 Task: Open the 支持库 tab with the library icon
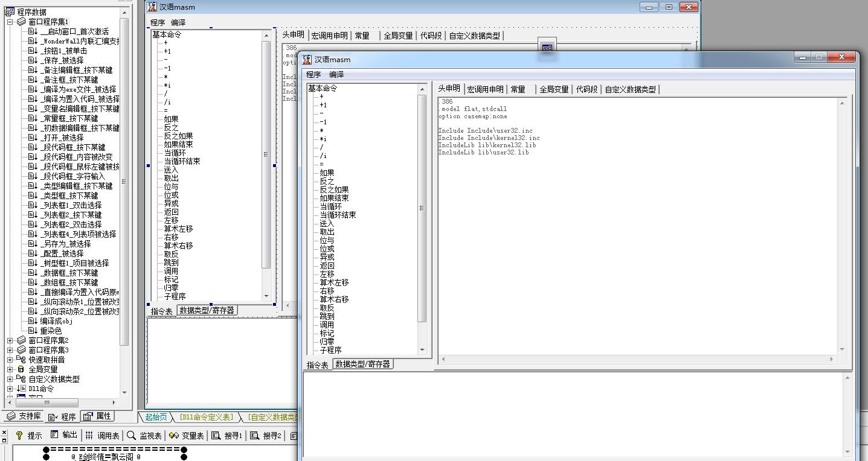pos(11,416)
